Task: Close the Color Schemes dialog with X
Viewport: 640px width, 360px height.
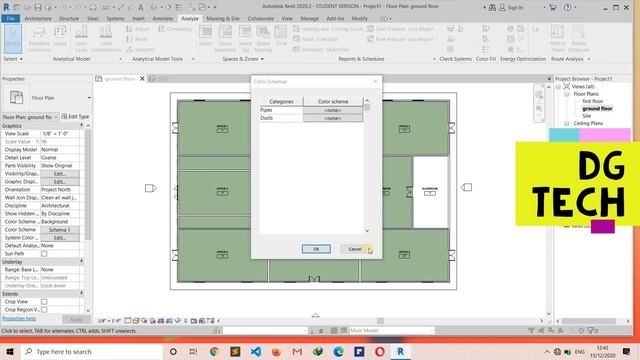Action: click(x=375, y=82)
